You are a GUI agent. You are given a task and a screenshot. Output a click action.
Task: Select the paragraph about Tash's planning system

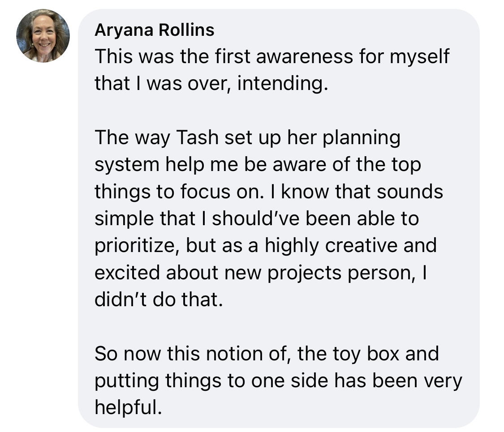pos(269,218)
